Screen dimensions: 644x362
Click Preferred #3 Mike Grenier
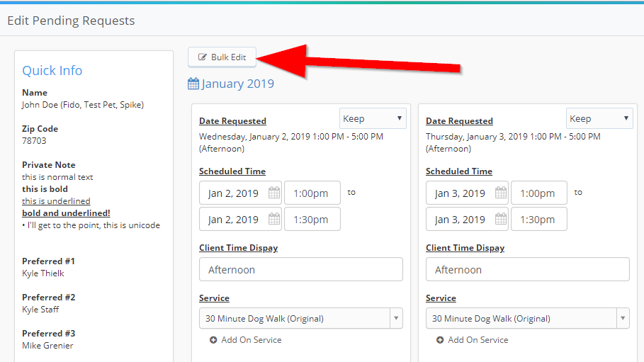(x=47, y=346)
